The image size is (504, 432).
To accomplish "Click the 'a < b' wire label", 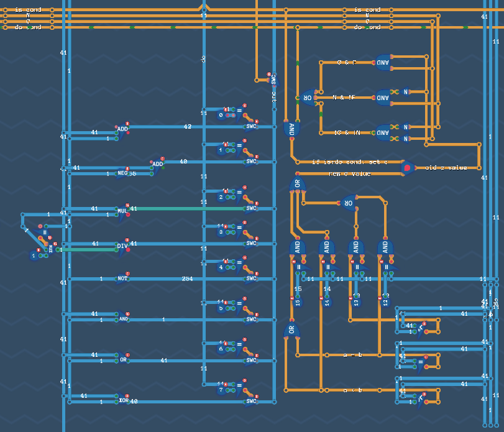I will coord(352,390).
